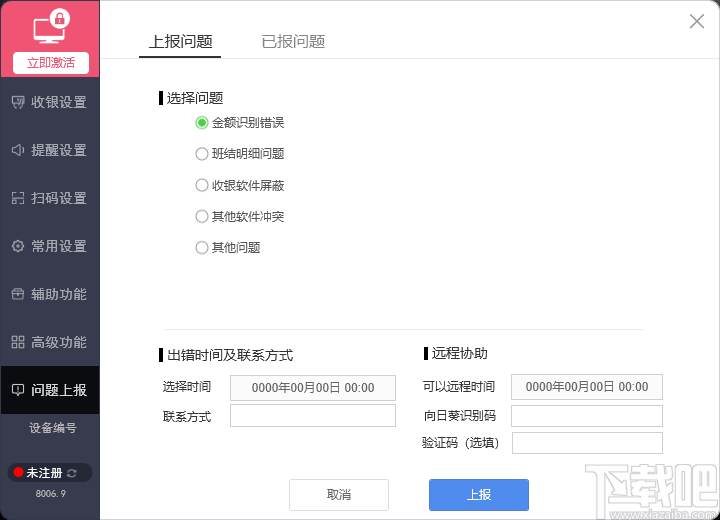The image size is (720, 520).
Task: Click the 问题上报 message icon
Action: pyautogui.click(x=18, y=390)
